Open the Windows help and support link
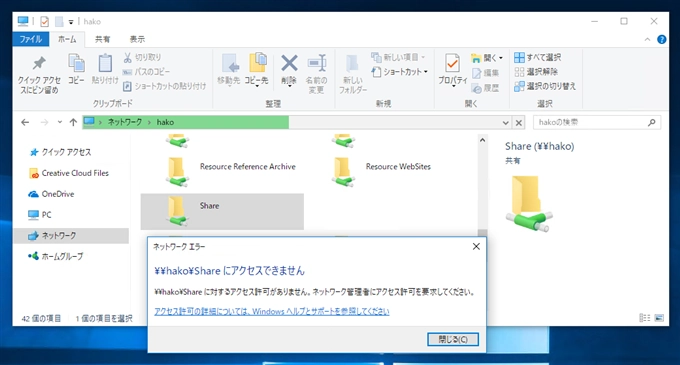680x365 pixels. [x=271, y=311]
